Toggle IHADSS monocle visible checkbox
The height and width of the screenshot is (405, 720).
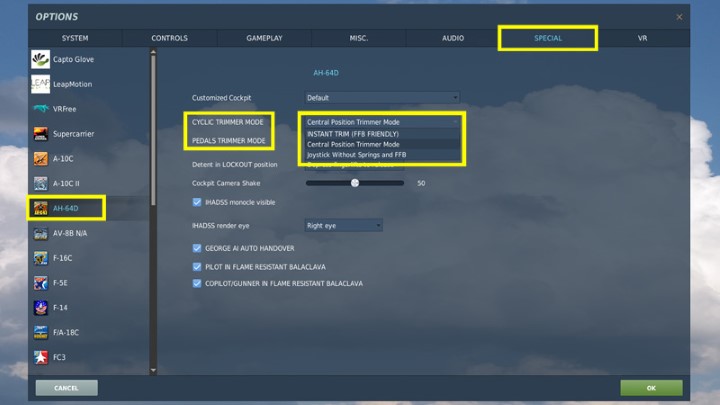[x=197, y=202]
